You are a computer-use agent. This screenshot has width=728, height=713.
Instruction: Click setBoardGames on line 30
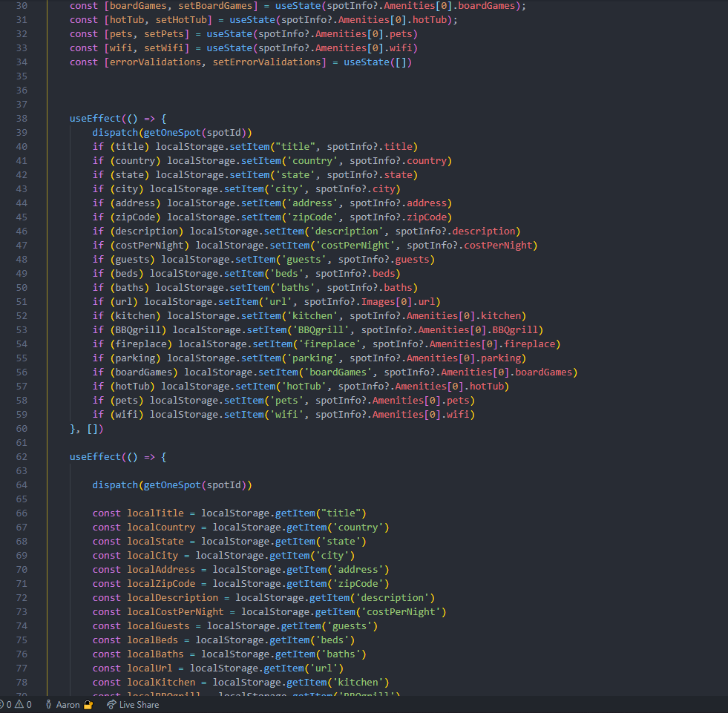215,6
